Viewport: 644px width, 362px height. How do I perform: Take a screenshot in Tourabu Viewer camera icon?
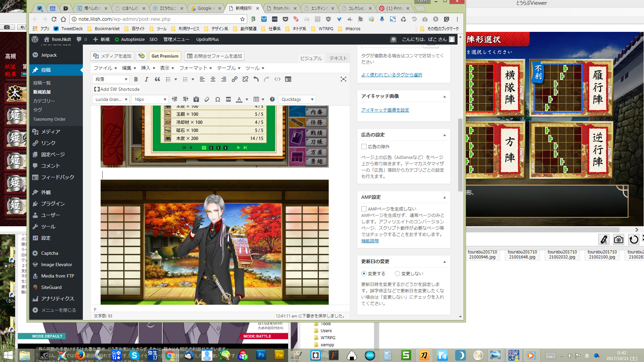pos(619,240)
